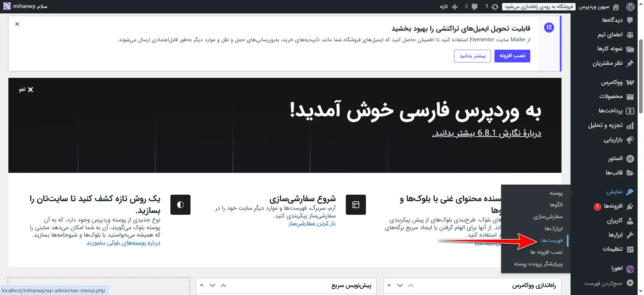Click the plus icon for تازه

point(455,7)
